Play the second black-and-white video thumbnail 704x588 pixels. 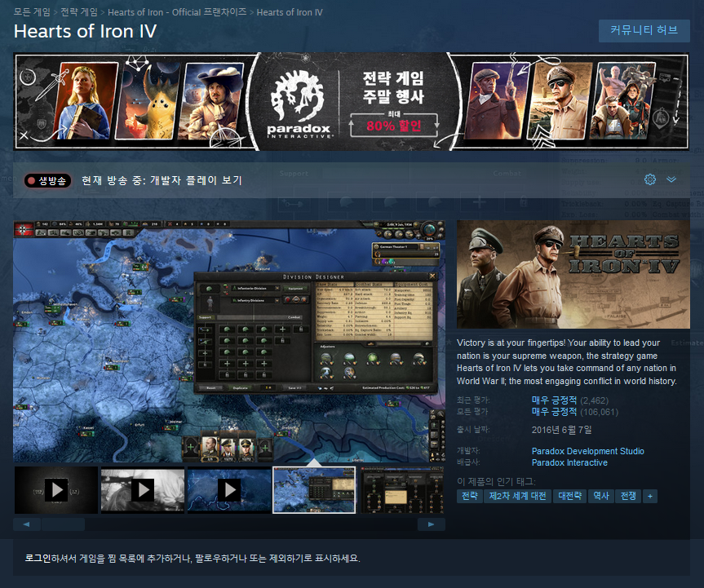[143, 489]
